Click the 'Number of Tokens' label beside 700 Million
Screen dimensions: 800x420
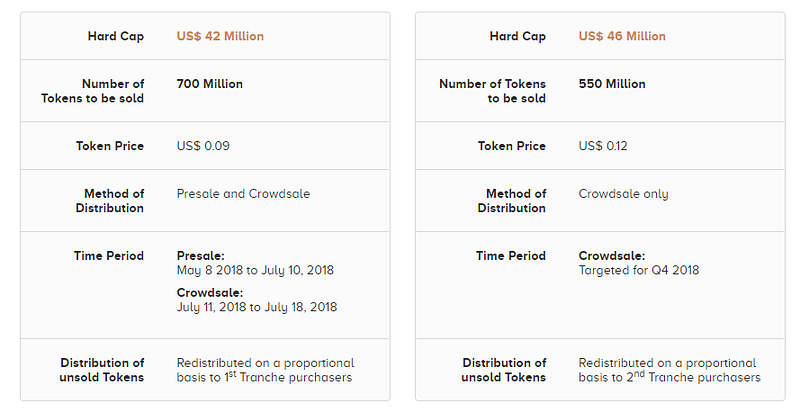coord(93,91)
